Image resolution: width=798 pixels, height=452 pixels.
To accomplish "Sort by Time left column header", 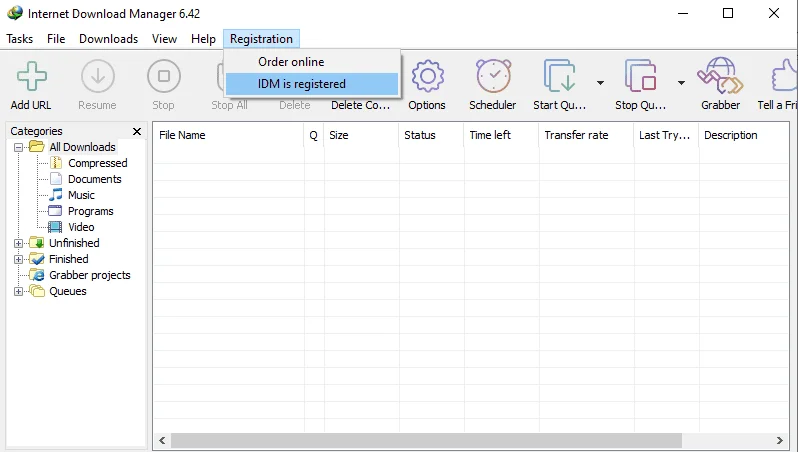I will tap(501, 135).
